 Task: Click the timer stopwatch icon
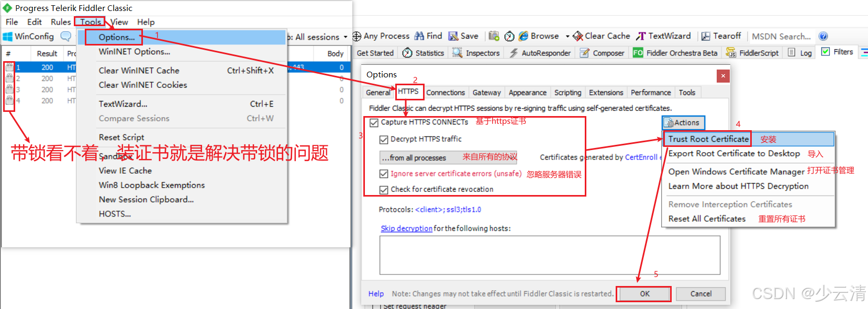click(509, 36)
